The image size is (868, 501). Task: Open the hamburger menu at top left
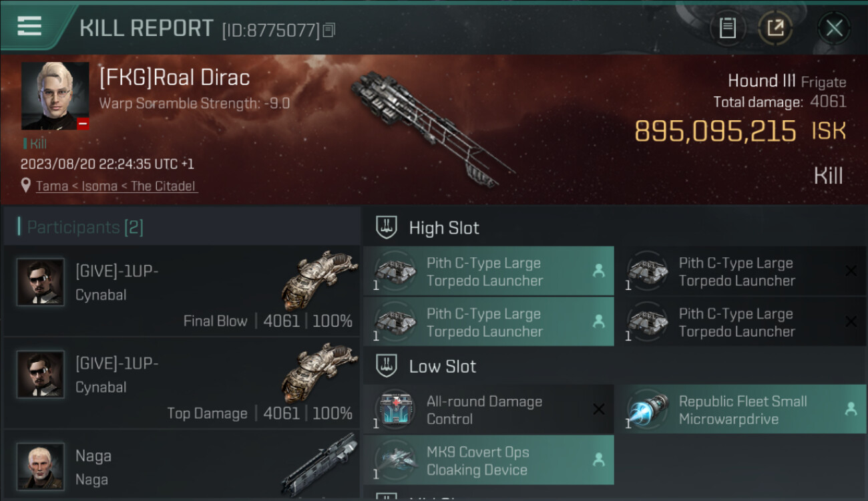coord(29,26)
